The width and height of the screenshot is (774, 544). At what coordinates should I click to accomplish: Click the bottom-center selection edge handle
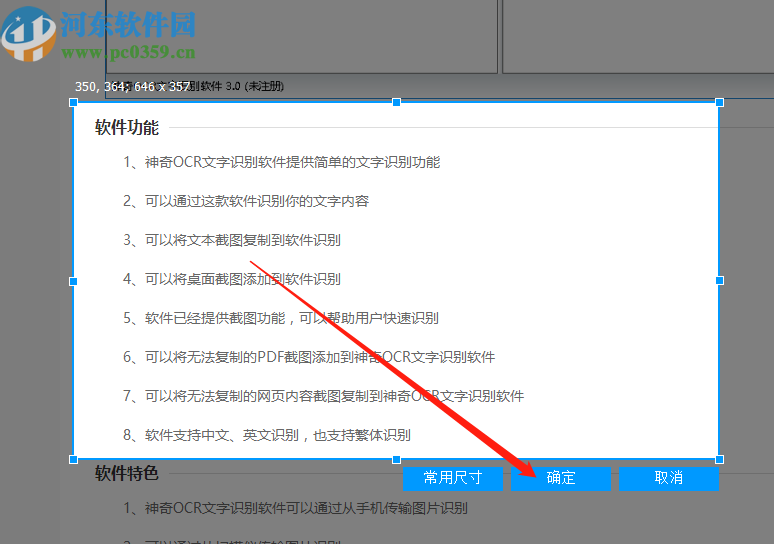[x=396, y=460]
